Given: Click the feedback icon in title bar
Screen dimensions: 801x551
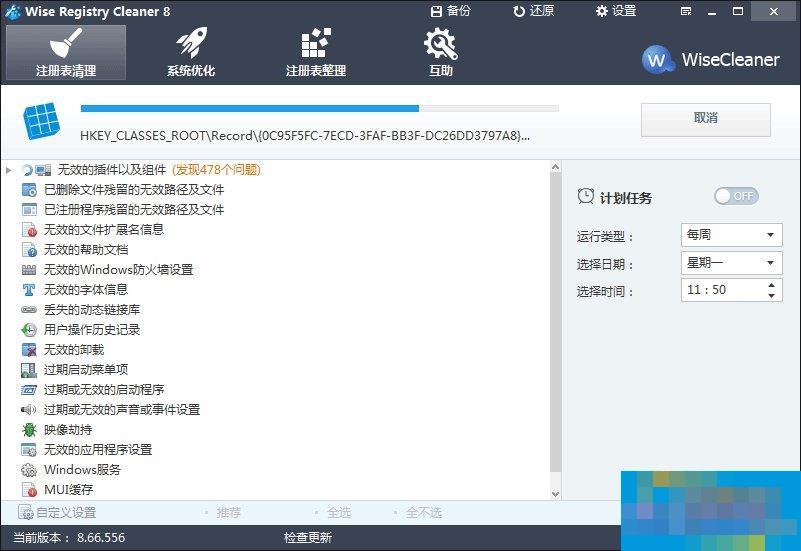Looking at the screenshot, I should point(686,11).
